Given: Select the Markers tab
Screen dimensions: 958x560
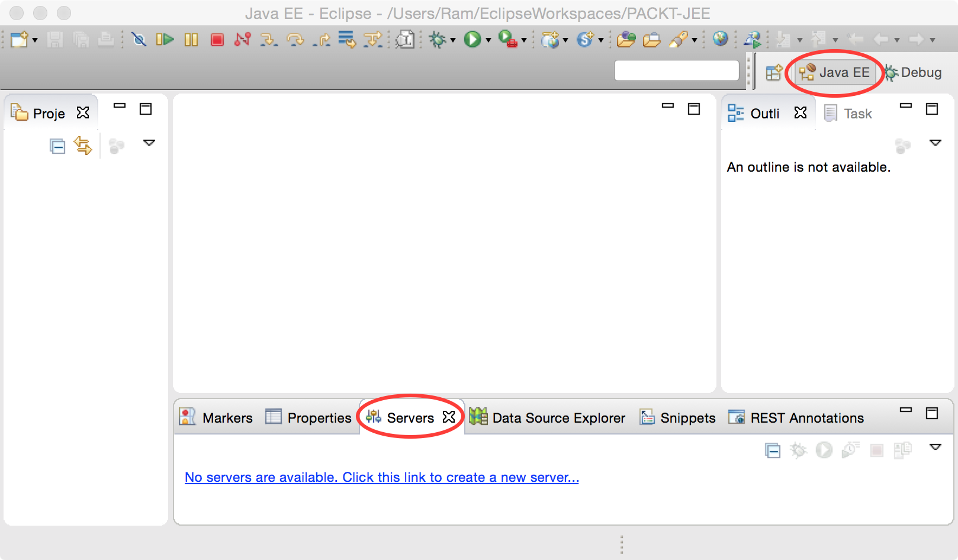Looking at the screenshot, I should (216, 417).
